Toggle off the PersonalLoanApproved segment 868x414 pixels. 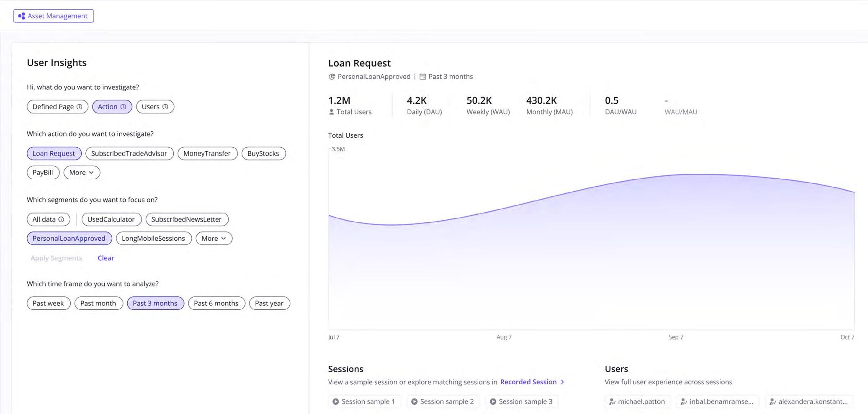(x=69, y=238)
